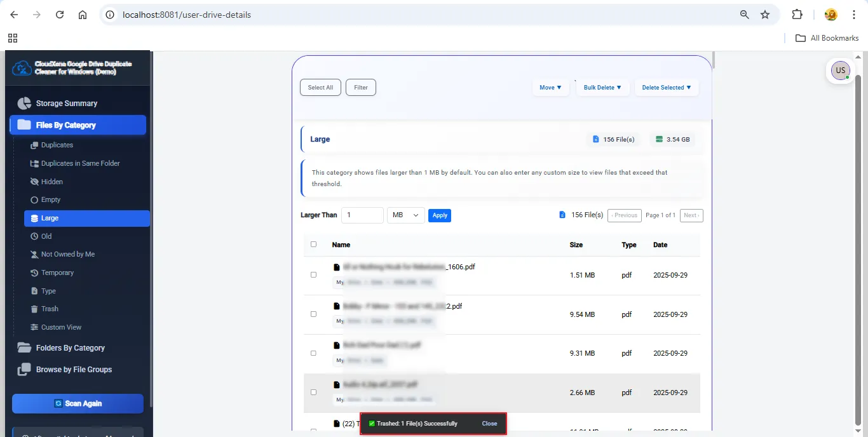Click the Larger Than size input field
868x437 pixels.
(362, 215)
